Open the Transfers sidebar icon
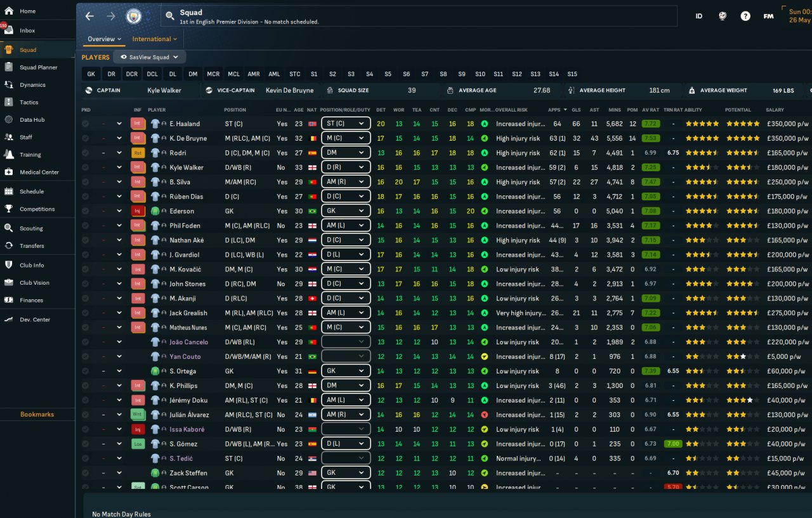The image size is (812, 518). click(x=8, y=245)
